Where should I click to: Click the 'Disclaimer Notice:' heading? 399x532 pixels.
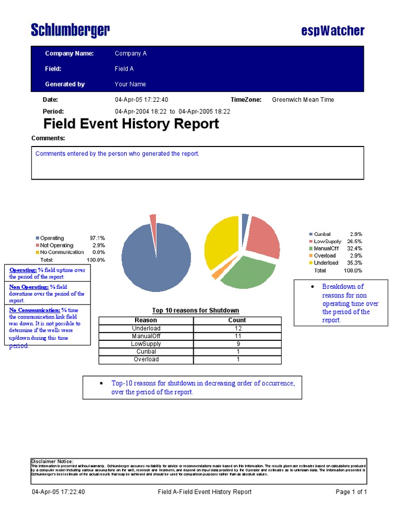52,461
